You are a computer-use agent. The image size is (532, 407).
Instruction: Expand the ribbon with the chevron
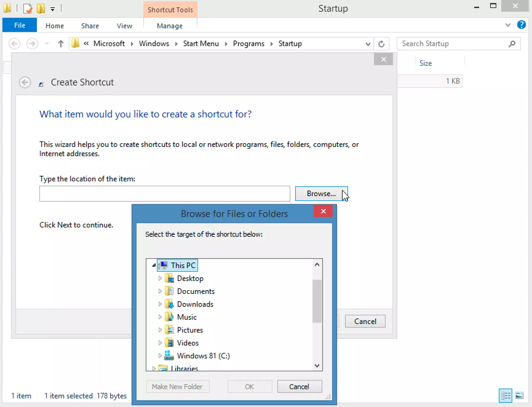[508, 25]
